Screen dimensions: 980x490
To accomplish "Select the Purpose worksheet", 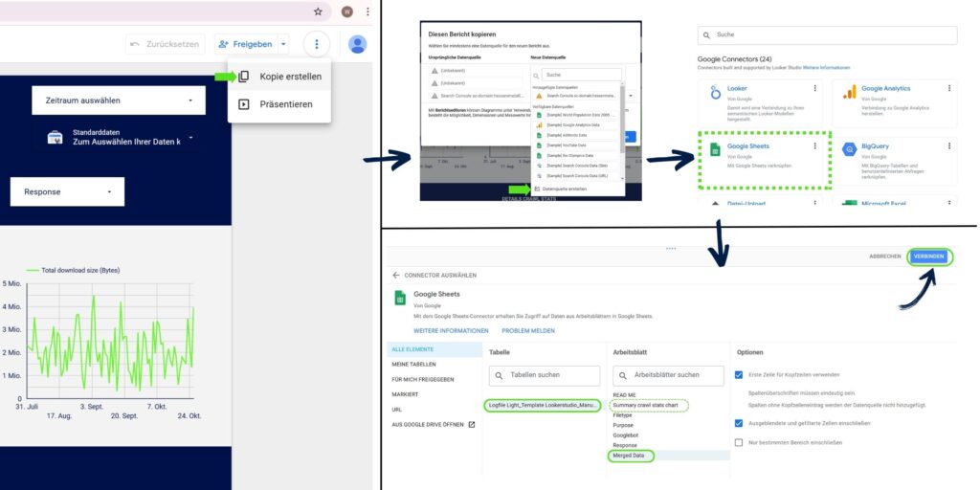I will pos(624,425).
